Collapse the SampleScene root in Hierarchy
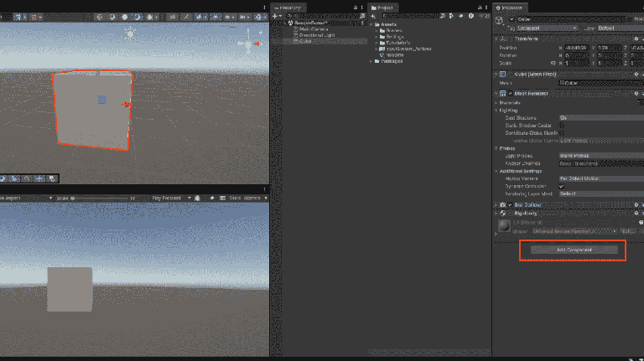The image size is (644, 361). coord(286,23)
